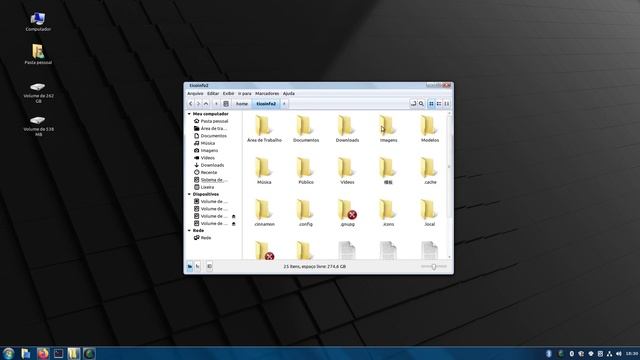Image resolution: width=640 pixels, height=360 pixels.
Task: Select the .cache folder
Action: click(x=429, y=171)
